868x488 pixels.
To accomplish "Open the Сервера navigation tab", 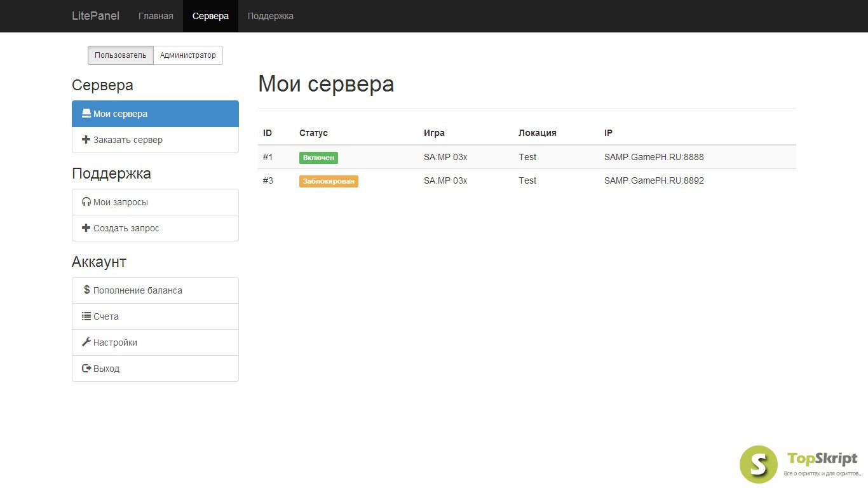I will [x=210, y=16].
